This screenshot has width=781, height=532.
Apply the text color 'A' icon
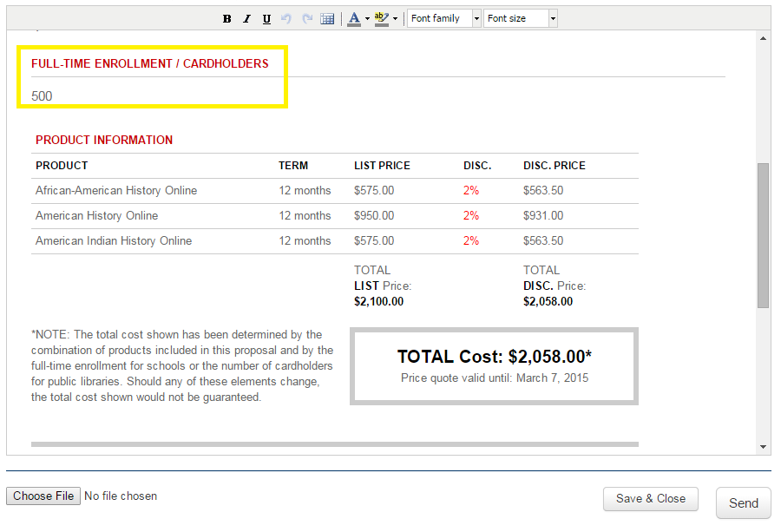[354, 19]
